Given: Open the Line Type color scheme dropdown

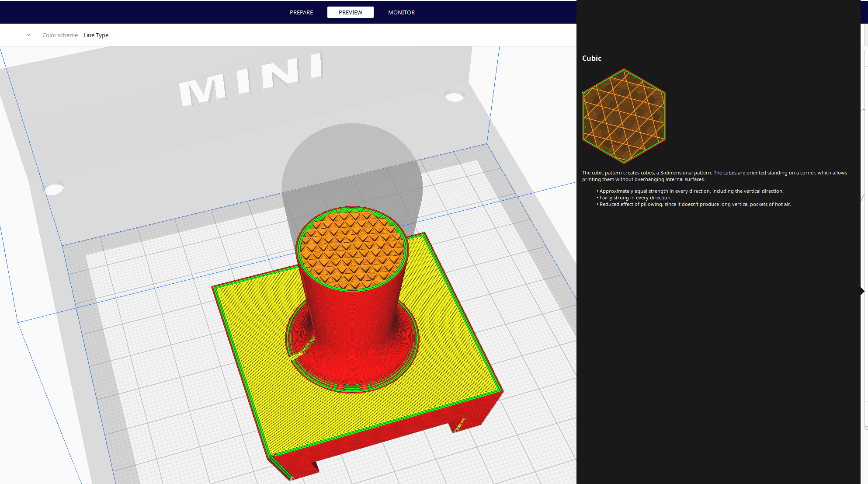Looking at the screenshot, I should [x=96, y=35].
